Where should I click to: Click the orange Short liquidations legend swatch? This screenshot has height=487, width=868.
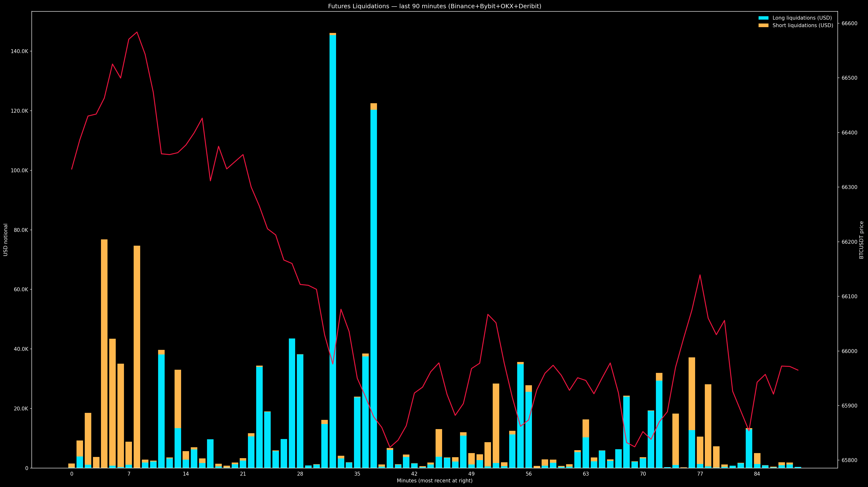click(763, 26)
